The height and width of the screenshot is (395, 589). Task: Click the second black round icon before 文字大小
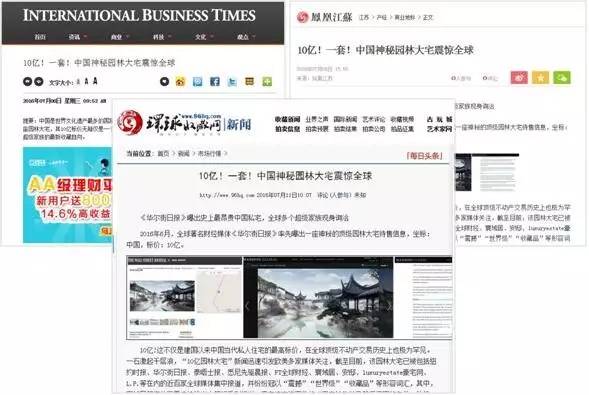point(39,81)
